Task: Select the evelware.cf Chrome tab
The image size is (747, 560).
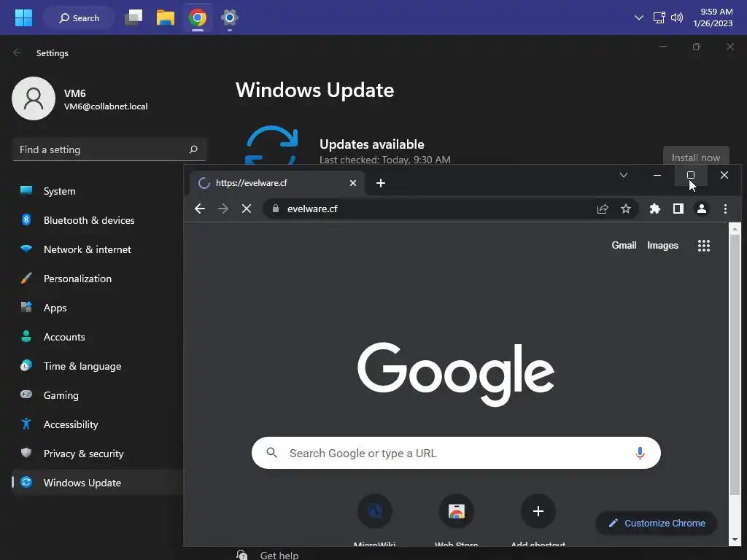Action: (276, 183)
